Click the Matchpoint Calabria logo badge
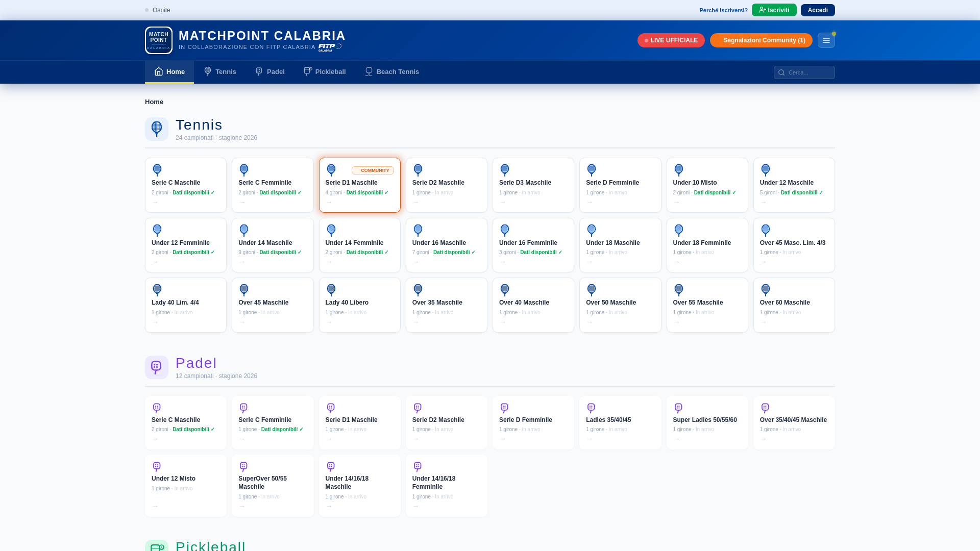This screenshot has width=980, height=551. [x=159, y=40]
